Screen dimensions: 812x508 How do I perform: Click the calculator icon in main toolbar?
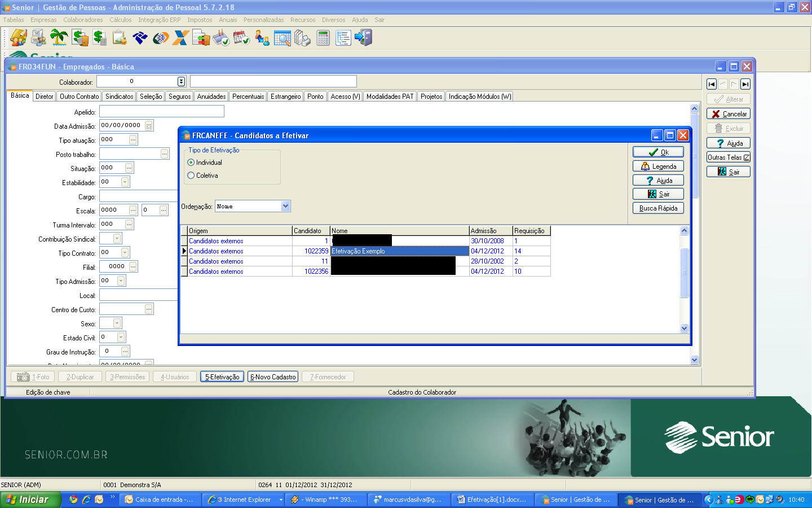(x=323, y=38)
